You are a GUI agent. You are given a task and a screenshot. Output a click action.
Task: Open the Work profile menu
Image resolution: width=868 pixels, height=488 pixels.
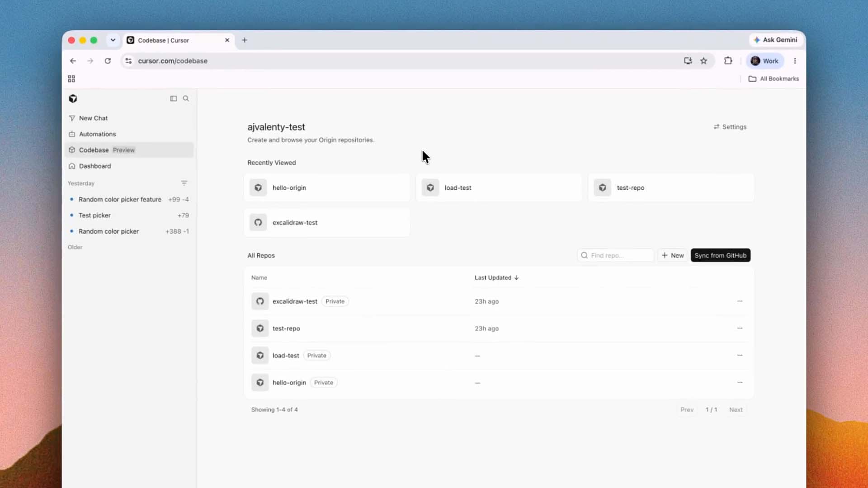(x=765, y=61)
